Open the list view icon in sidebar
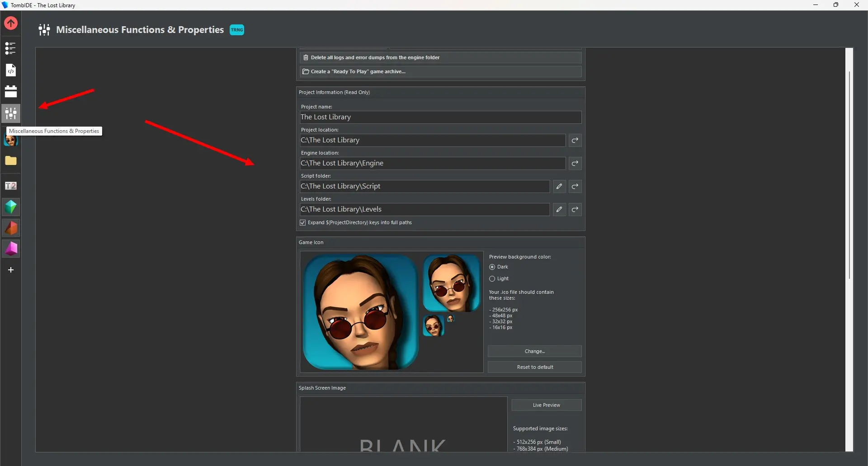 (x=10, y=48)
